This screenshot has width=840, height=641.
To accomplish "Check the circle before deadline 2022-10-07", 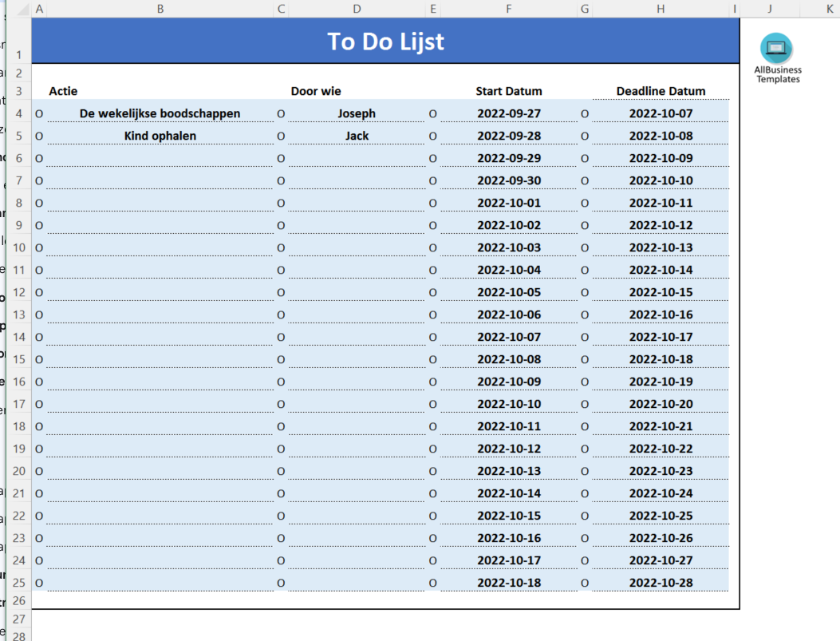I will point(585,113).
